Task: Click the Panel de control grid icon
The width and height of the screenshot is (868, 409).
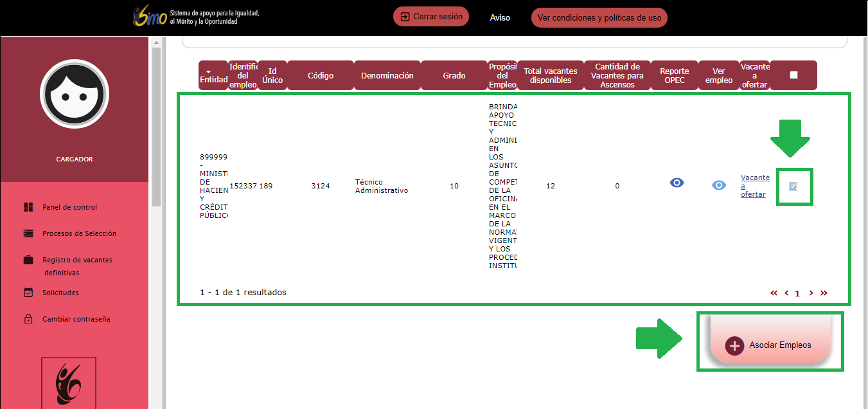Action: (28, 207)
